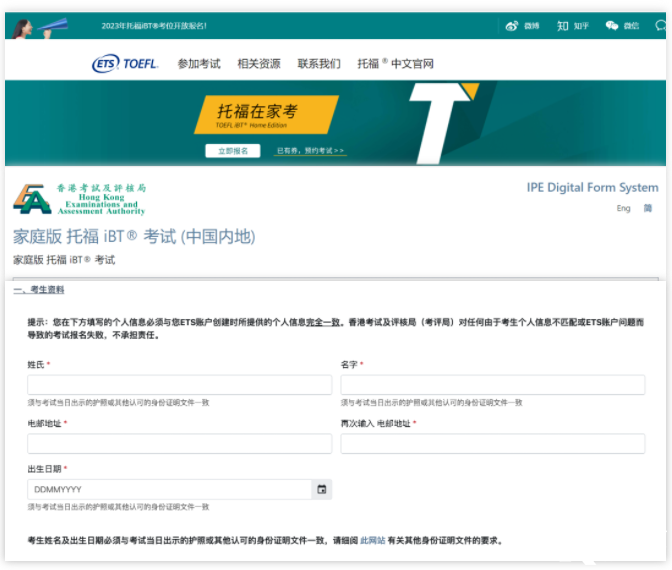Focus the 电邮地址 input field
This screenshot has height=570, width=672.
[180, 444]
